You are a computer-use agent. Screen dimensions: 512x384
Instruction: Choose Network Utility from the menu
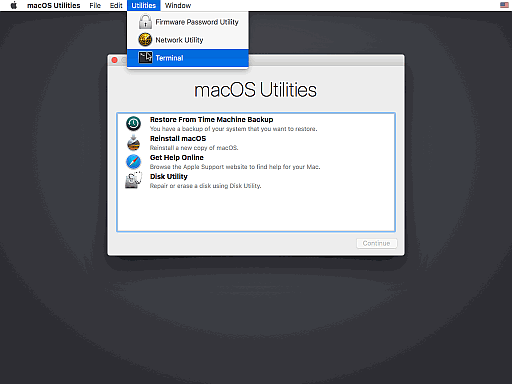click(x=188, y=40)
